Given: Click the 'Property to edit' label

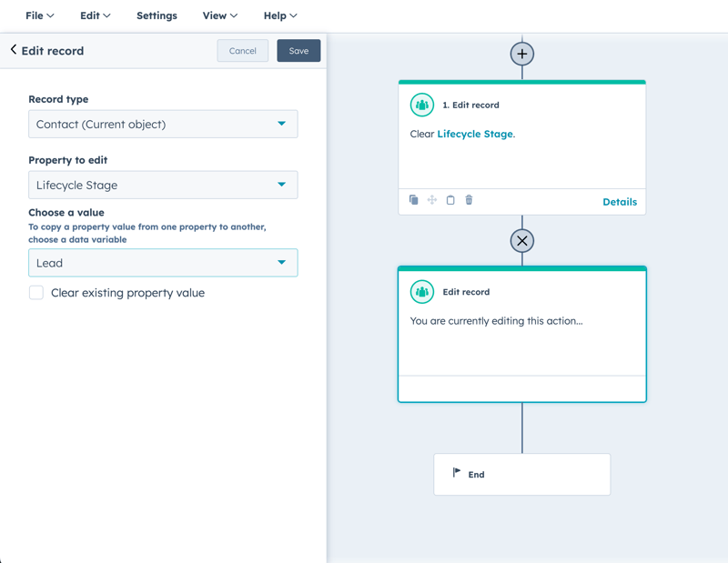Looking at the screenshot, I should [x=67, y=160].
